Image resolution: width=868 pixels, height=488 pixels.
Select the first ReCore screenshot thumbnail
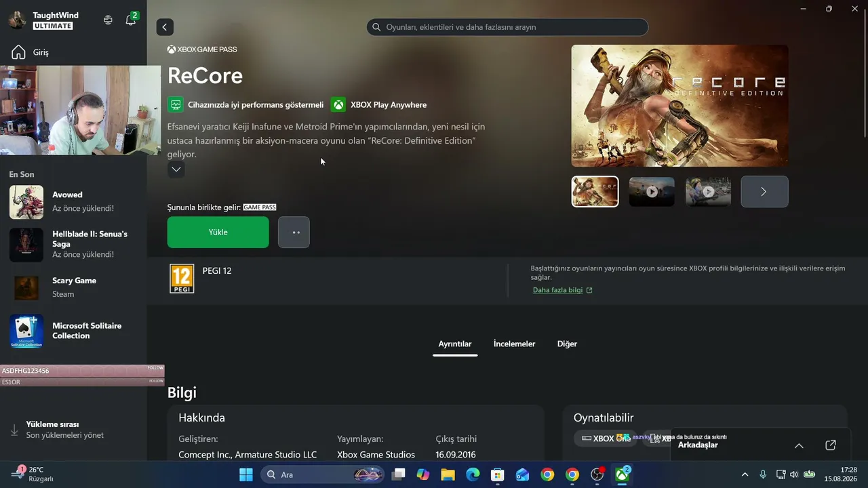(595, 192)
